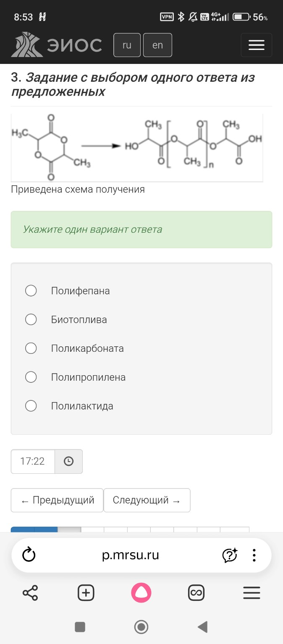Choose the Поликарбоната answer
Viewport: 283px width, 644px height.
pos(31,348)
